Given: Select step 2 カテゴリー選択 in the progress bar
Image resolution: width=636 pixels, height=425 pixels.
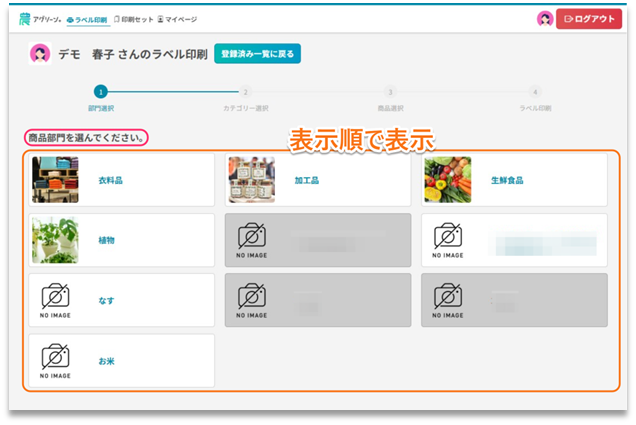Looking at the screenshot, I should 247,92.
